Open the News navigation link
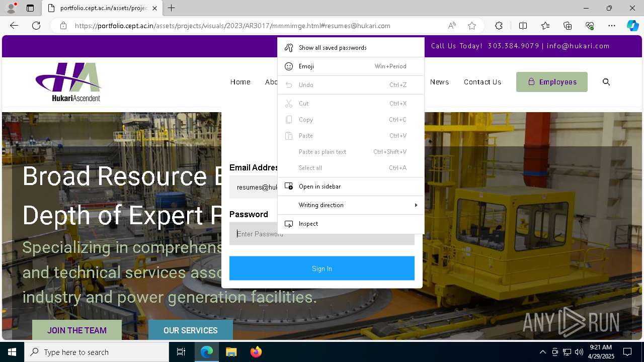 pos(439,82)
